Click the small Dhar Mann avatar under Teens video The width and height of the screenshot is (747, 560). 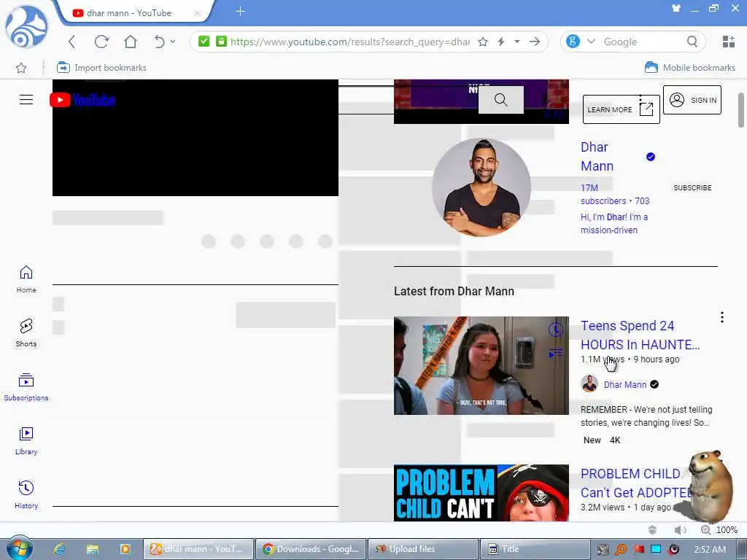tap(589, 384)
